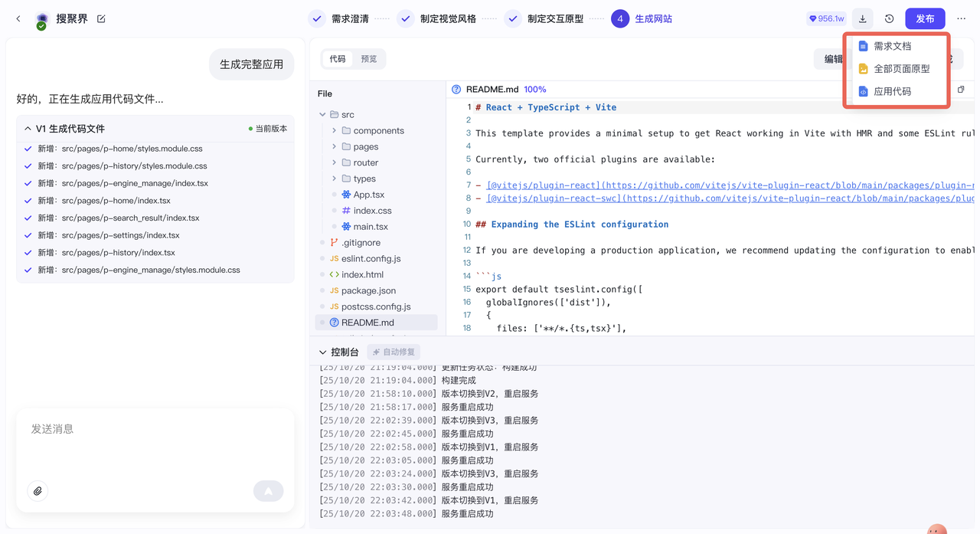Select 需求文档 from download menu
The width and height of the screenshot is (980, 534).
pos(892,46)
